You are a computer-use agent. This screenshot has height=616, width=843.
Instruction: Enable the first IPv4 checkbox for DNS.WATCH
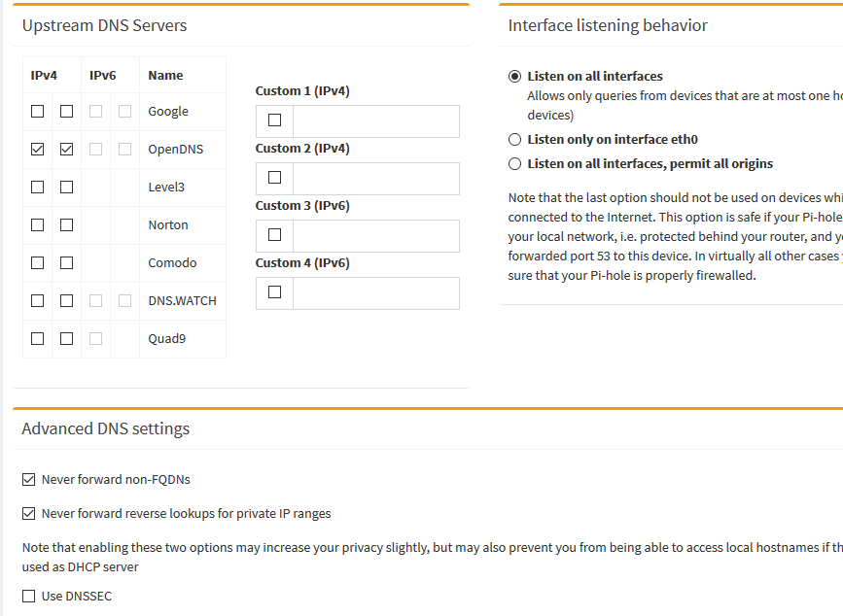38,301
